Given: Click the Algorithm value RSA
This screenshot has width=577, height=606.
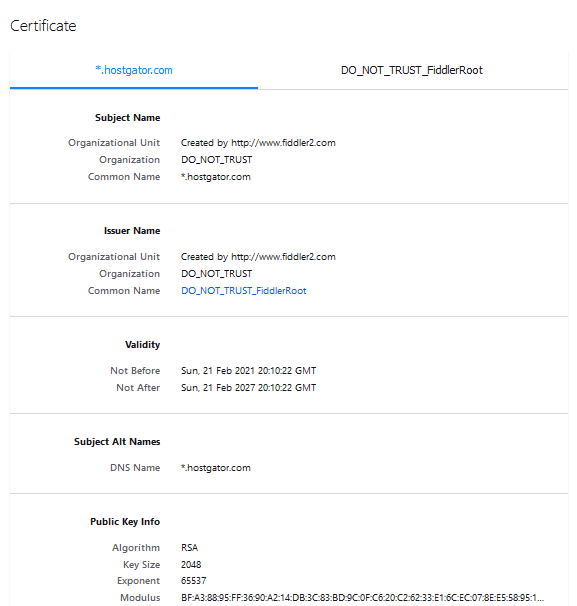Looking at the screenshot, I should [x=189, y=548].
